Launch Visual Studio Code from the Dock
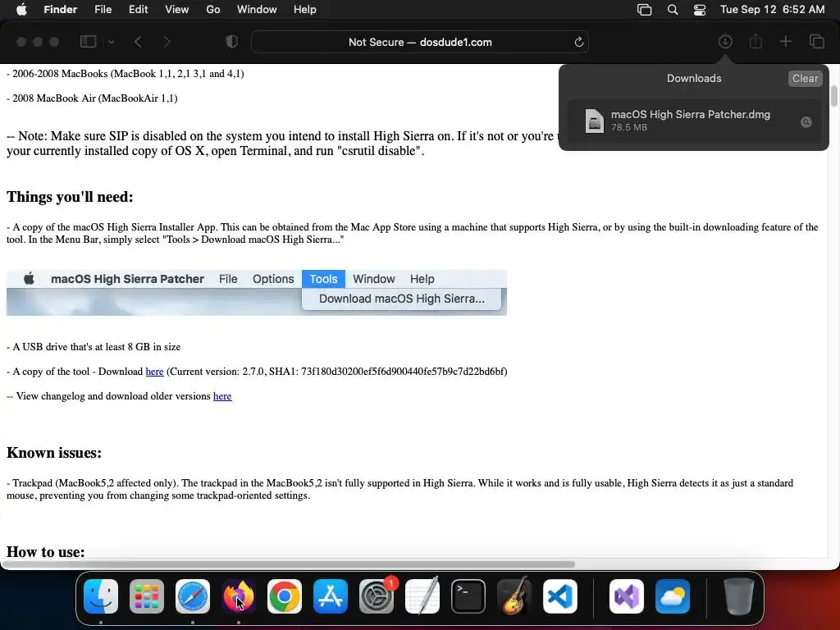The height and width of the screenshot is (630, 840). 559,596
